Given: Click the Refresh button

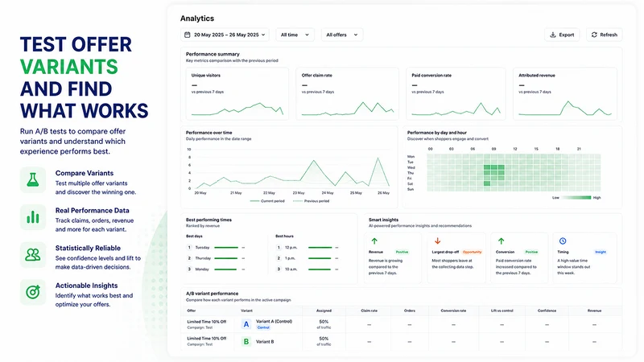Looking at the screenshot, I should [x=605, y=35].
